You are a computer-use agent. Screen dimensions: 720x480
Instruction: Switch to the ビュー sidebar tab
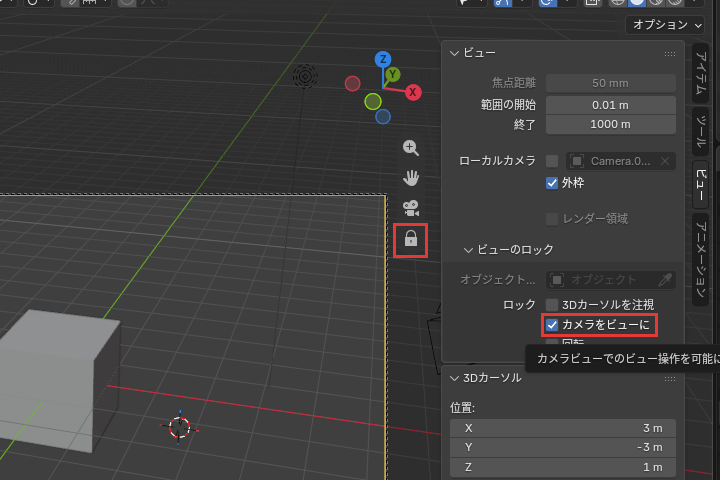[700, 185]
